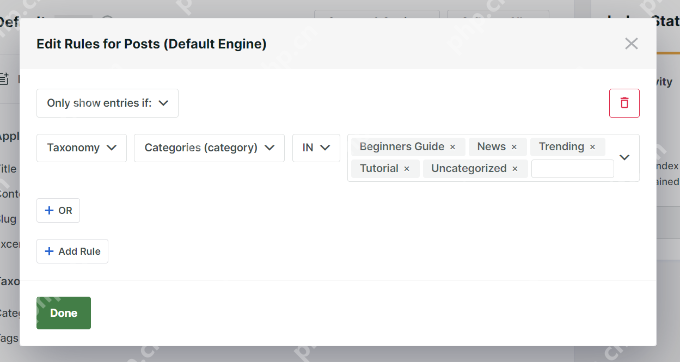Open the IN operator dropdown
The height and width of the screenshot is (362, 680).
click(316, 148)
